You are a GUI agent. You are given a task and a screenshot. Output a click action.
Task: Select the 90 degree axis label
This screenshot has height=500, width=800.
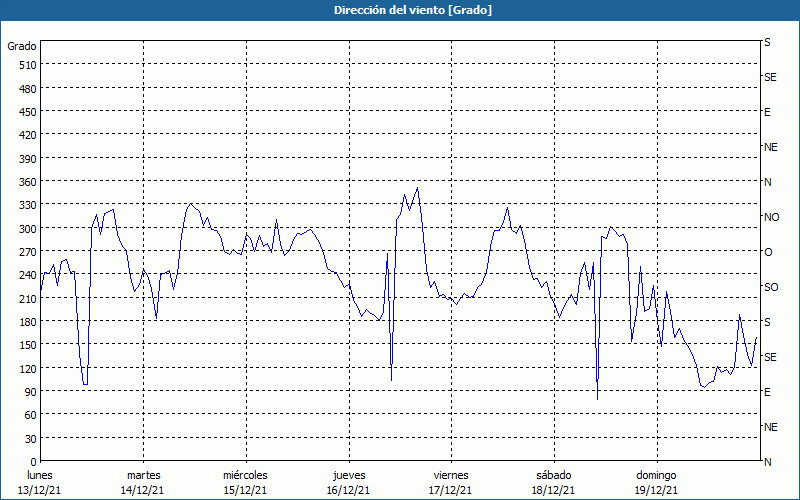[31, 392]
